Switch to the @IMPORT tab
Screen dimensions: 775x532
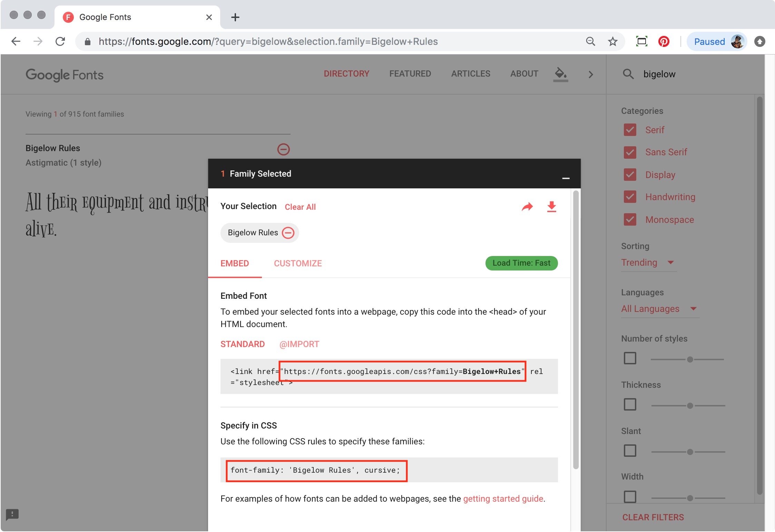point(299,344)
